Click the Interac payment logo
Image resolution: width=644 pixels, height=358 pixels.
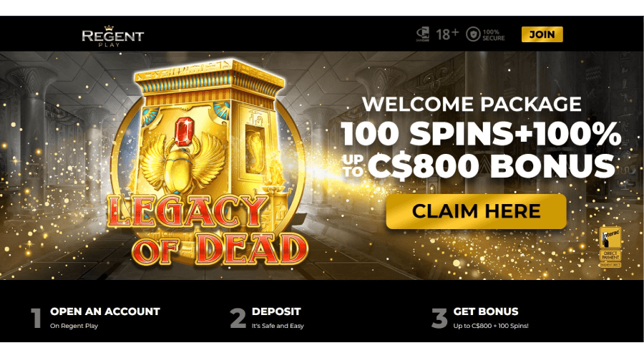pyautogui.click(x=610, y=237)
